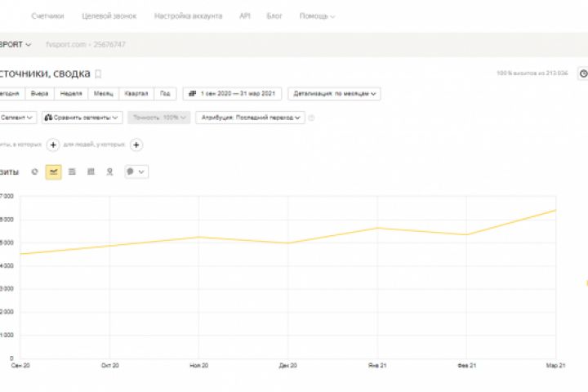Switch to the pie chart view
588x392 pixels.
coord(34,171)
